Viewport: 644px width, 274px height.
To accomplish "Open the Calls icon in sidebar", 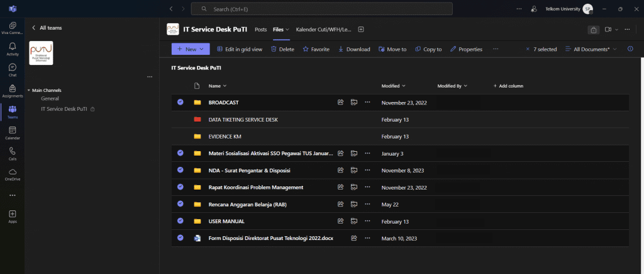I will pyautogui.click(x=13, y=153).
